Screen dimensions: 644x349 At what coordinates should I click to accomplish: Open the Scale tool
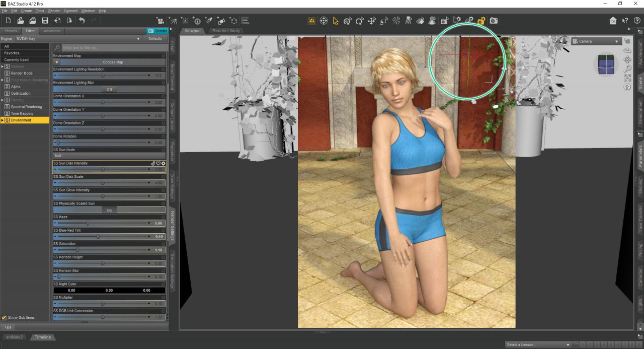tap(383, 21)
